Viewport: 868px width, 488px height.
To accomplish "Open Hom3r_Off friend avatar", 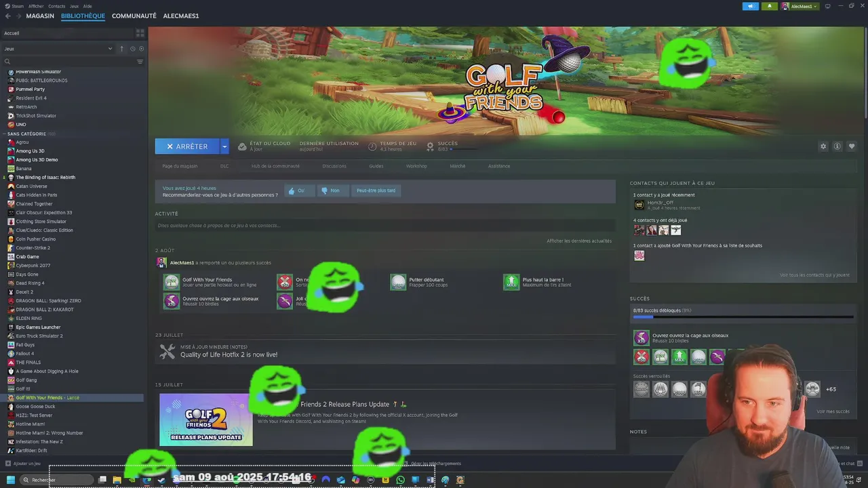I will 639,205.
